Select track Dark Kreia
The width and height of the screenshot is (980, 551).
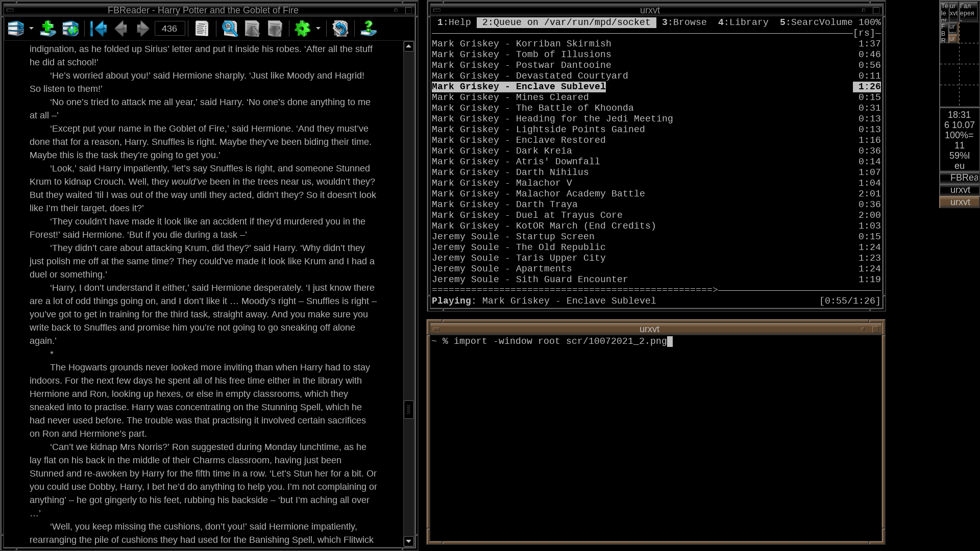pos(656,151)
